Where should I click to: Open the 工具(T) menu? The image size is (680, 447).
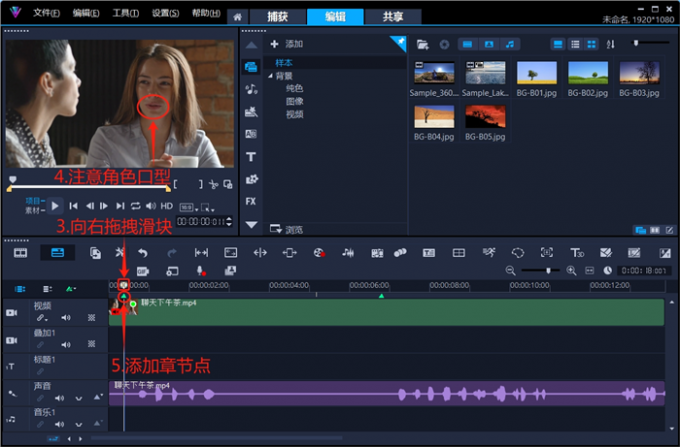coord(126,13)
